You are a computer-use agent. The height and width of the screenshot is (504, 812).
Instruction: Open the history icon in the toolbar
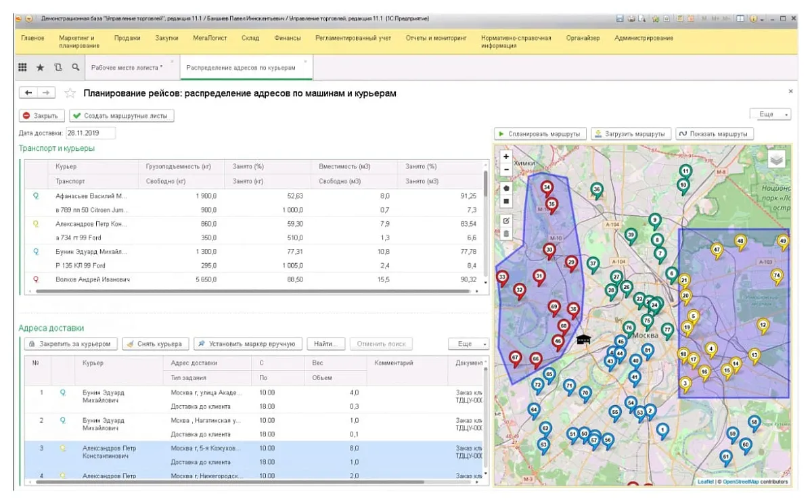point(58,68)
